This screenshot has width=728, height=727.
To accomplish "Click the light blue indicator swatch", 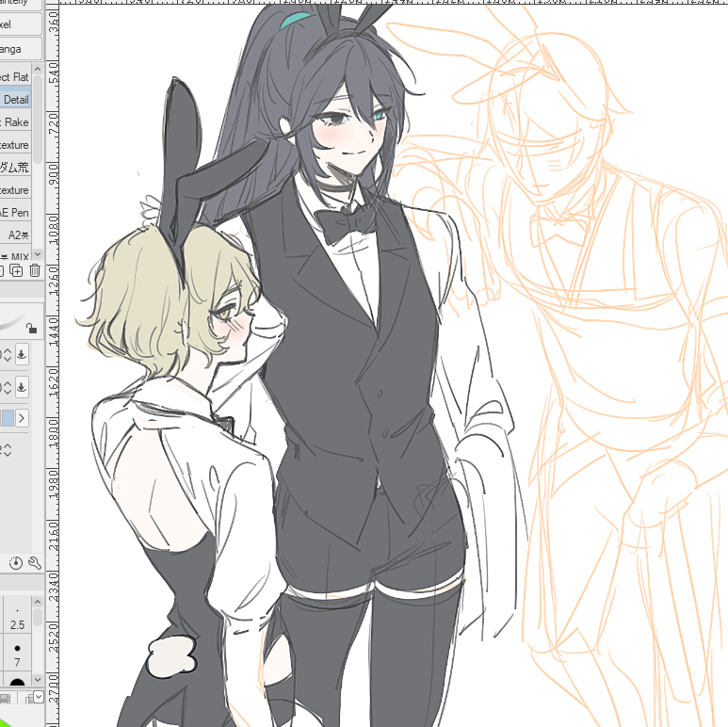I will point(7,418).
